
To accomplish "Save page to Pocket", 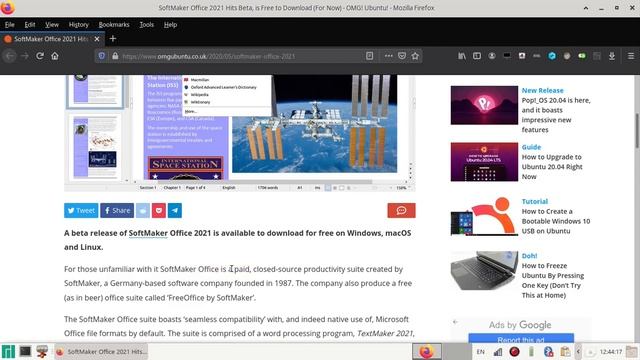I will [x=402, y=56].
